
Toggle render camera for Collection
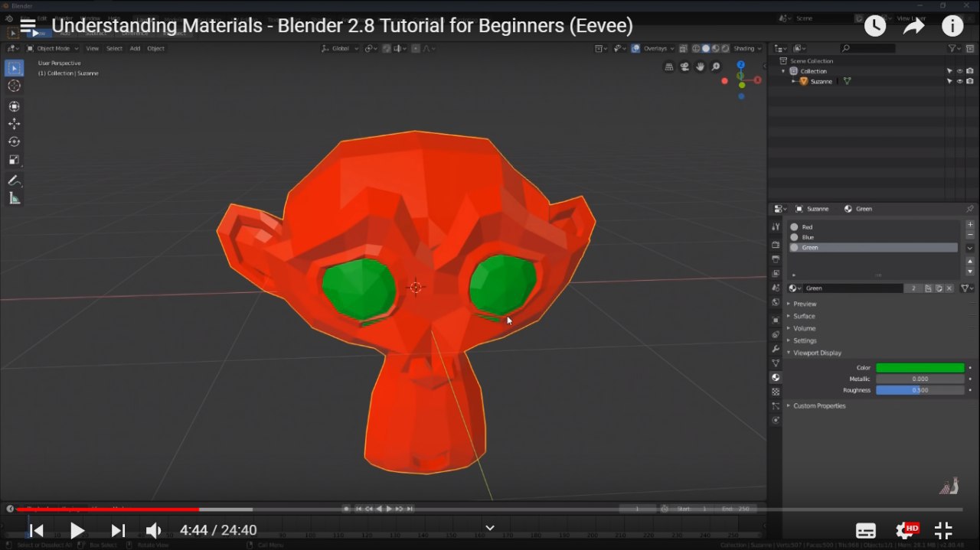970,71
